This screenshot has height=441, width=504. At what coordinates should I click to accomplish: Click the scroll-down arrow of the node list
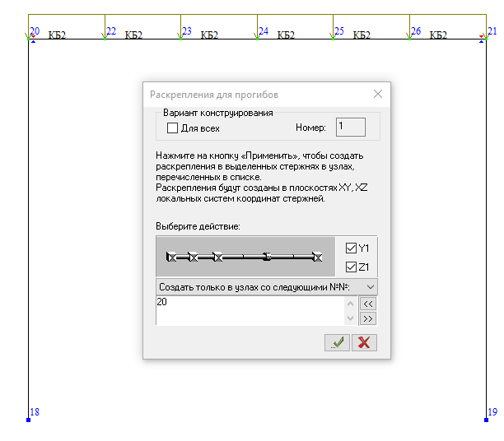(350, 318)
